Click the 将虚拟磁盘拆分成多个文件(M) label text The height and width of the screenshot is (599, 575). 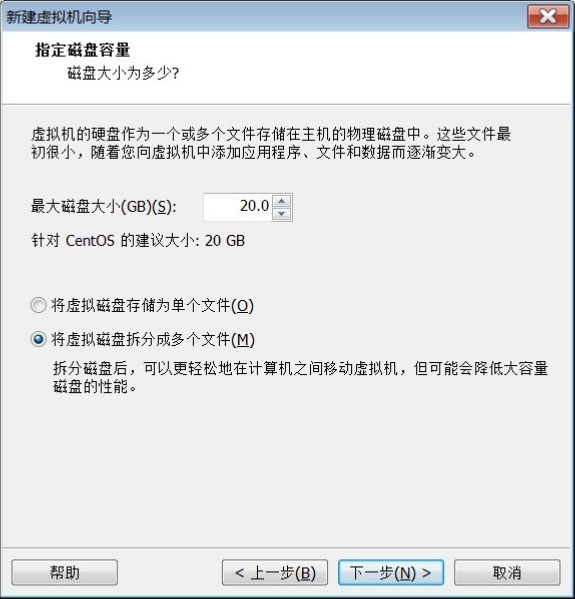coord(153,339)
